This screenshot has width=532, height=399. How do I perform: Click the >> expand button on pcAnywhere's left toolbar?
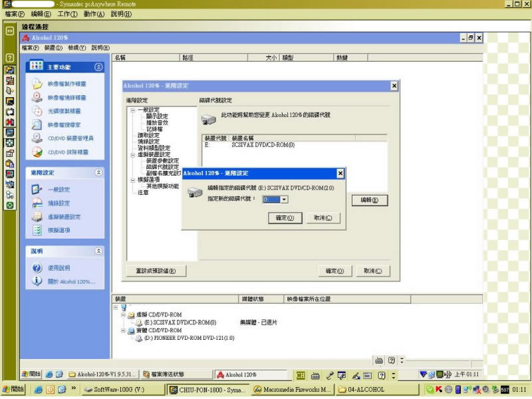10,31
